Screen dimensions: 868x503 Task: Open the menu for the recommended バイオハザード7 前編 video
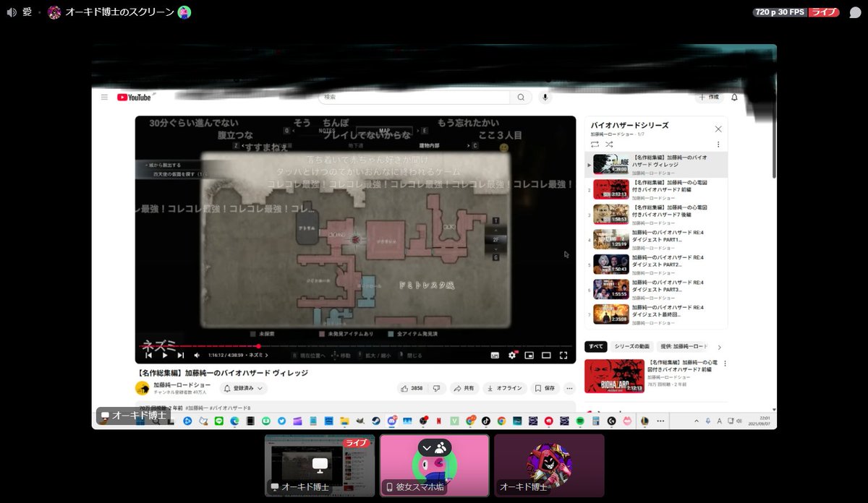click(x=725, y=363)
